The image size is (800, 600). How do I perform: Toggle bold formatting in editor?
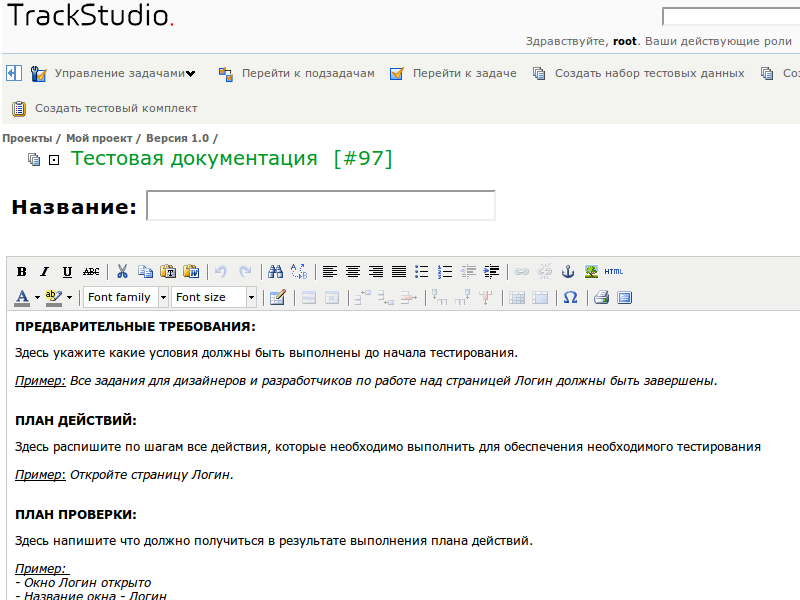[22, 272]
